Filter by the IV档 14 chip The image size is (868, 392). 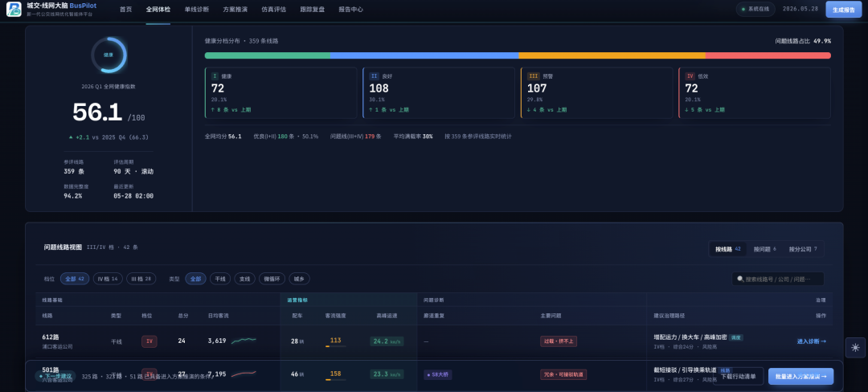(x=108, y=279)
